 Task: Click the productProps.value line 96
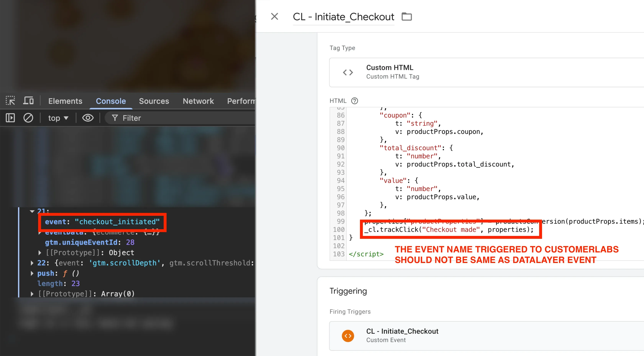point(437,197)
